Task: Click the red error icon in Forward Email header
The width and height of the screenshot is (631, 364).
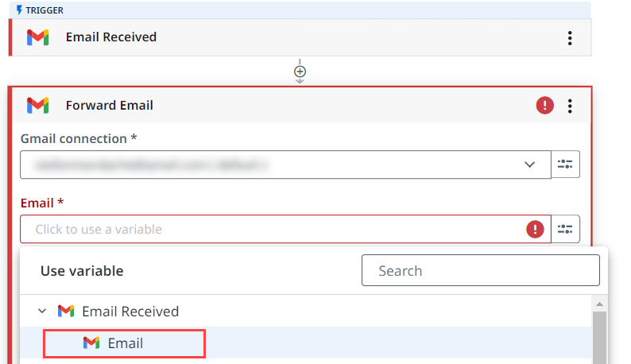Action: (544, 105)
